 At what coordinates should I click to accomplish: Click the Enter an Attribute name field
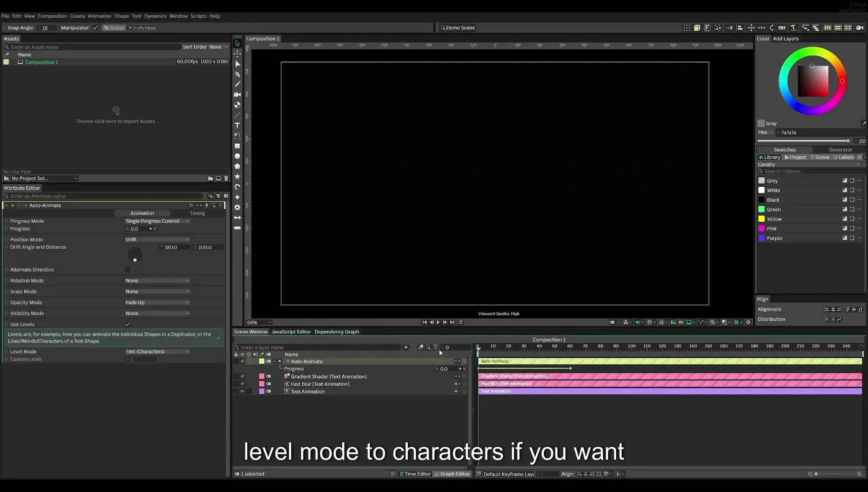pyautogui.click(x=104, y=196)
